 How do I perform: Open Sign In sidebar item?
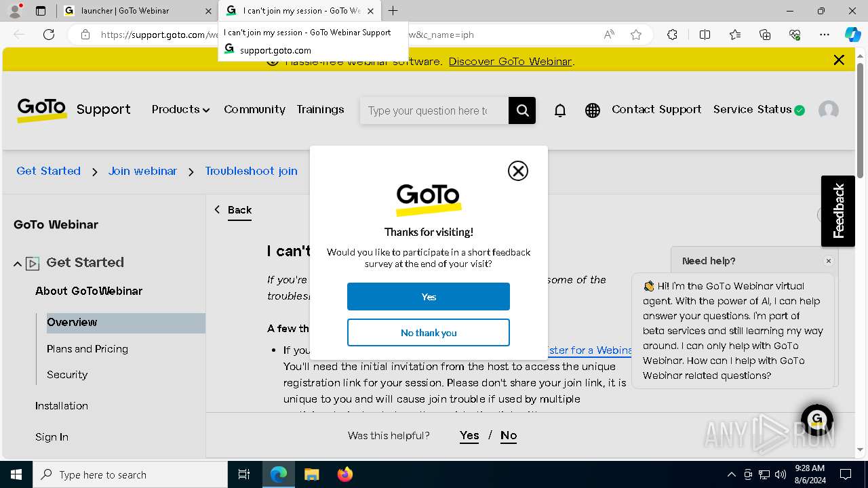tap(52, 437)
